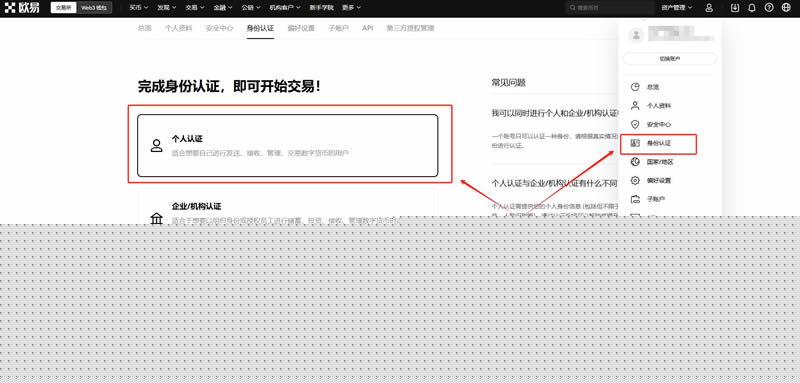Click the 国家/地区 globe icon in the account menu
800x383 pixels.
(x=635, y=162)
